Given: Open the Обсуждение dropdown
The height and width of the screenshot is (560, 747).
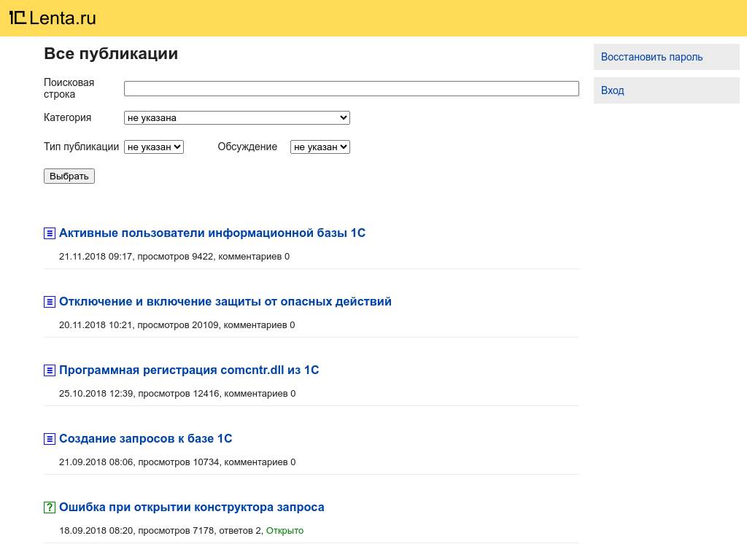Looking at the screenshot, I should 320,147.
